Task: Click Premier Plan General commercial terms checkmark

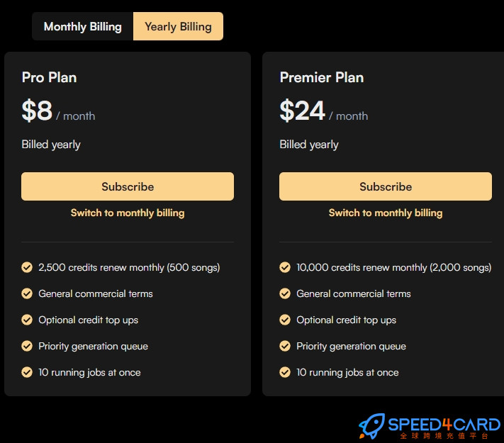Action: [285, 293]
